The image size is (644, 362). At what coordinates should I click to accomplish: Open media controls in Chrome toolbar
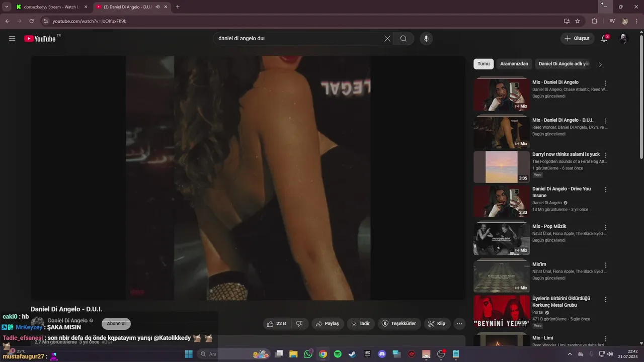coord(612,21)
